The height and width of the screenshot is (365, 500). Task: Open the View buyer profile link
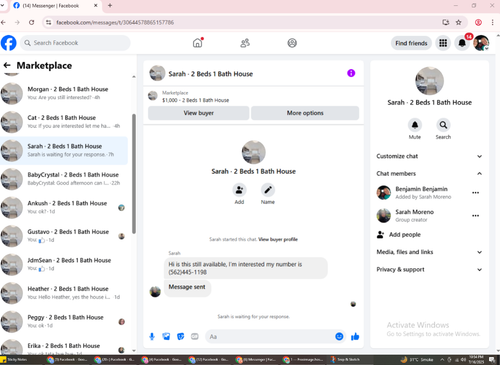click(x=278, y=239)
